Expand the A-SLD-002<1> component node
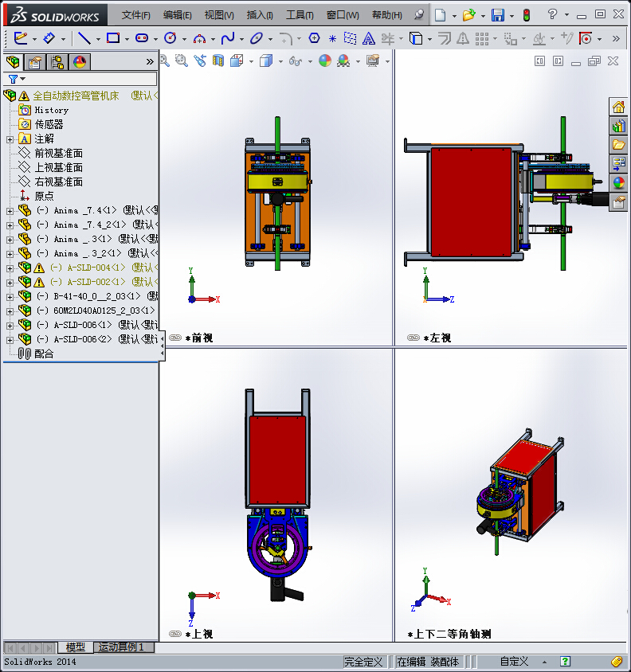Screen dimensions: 631x672 click(10, 283)
